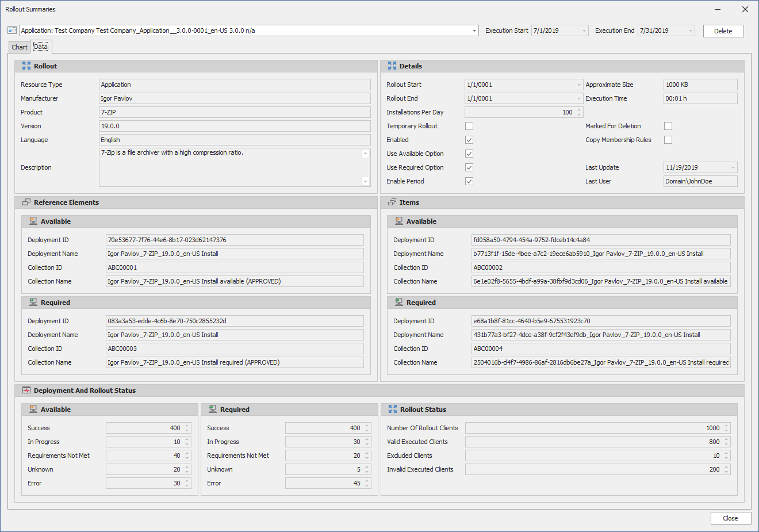Click Description scrollbar up arrow
759x532 pixels.
[365, 154]
